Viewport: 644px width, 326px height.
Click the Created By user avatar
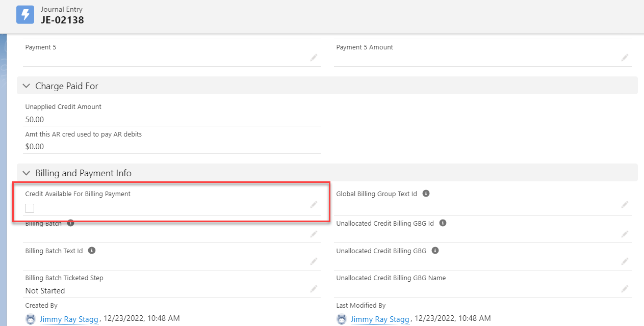[x=30, y=318]
